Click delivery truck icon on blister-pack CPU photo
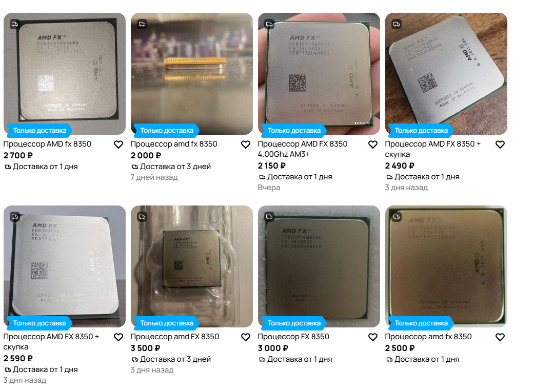Viewport: 534px width, 392px height. (x=142, y=217)
